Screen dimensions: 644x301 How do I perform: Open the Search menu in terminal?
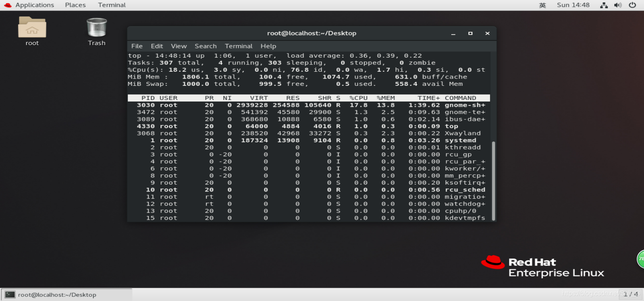tap(206, 46)
